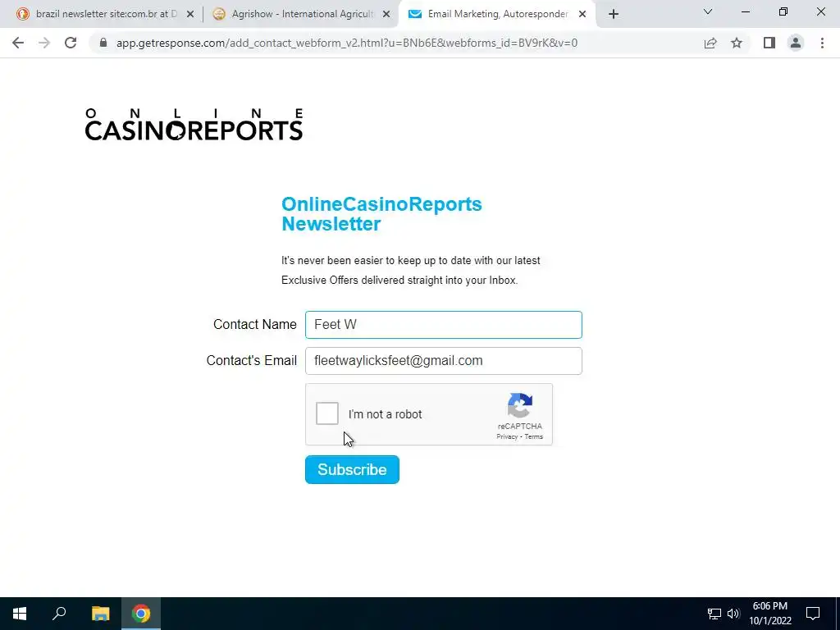Open Chrome's three-dot menu

pyautogui.click(x=822, y=43)
